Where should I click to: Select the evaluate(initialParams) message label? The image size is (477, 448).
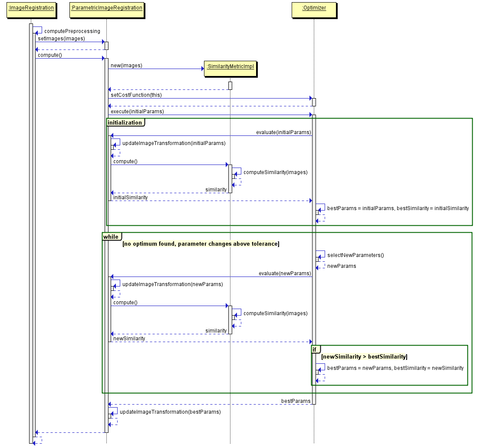pyautogui.click(x=283, y=132)
